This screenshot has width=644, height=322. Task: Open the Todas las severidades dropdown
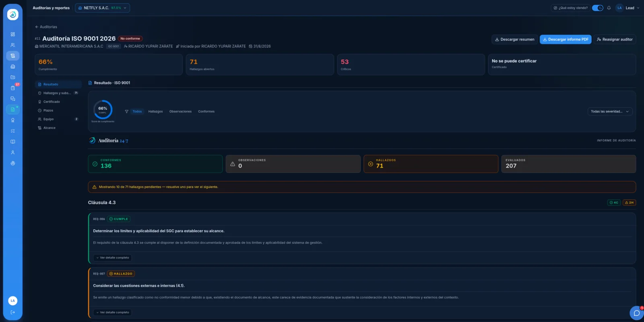pos(610,111)
